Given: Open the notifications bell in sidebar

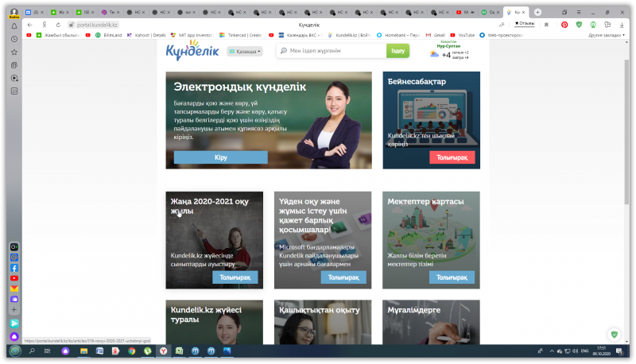Looking at the screenshot, I should (x=14, y=26).
